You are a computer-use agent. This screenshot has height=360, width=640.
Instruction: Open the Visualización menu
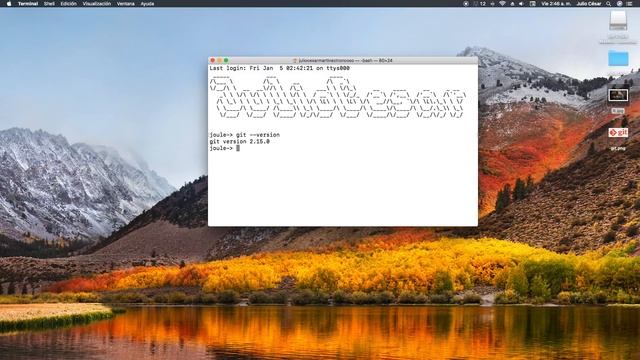(97, 4)
